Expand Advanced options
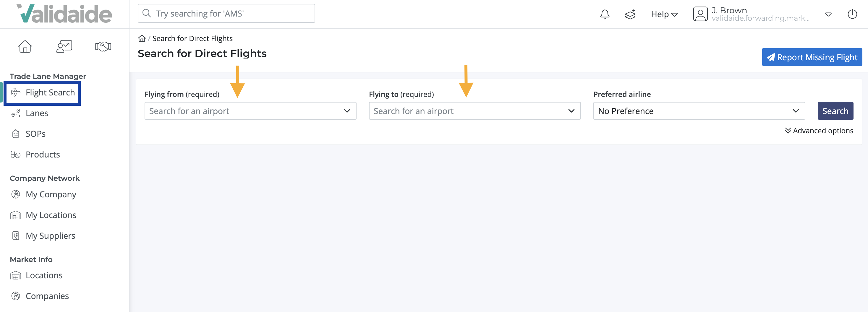The width and height of the screenshot is (868, 312). tap(819, 131)
